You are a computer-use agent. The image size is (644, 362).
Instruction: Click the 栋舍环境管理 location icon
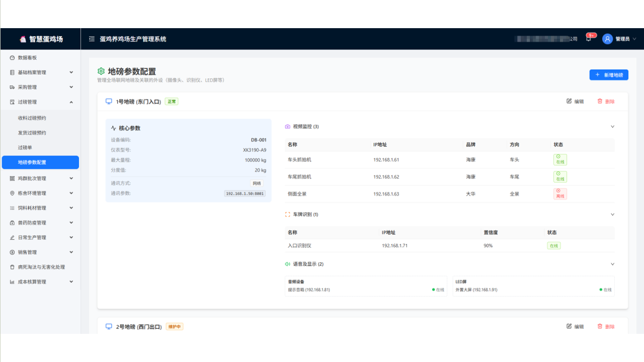(x=12, y=194)
